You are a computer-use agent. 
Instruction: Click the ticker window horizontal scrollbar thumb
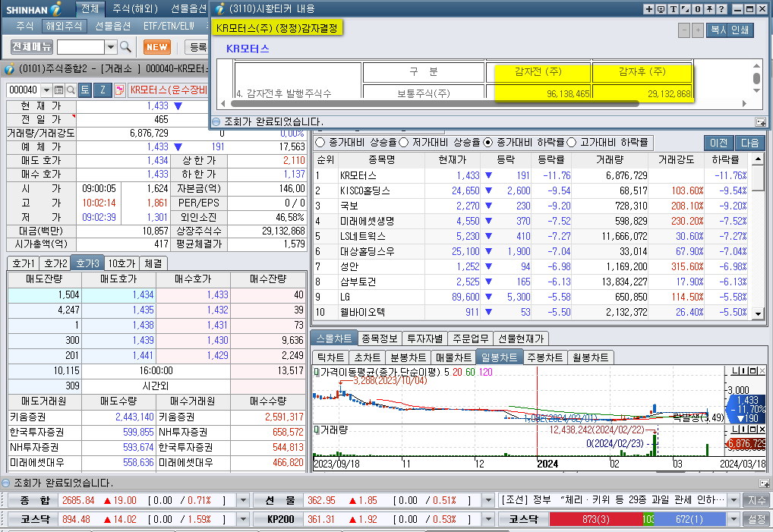[x=435, y=103]
